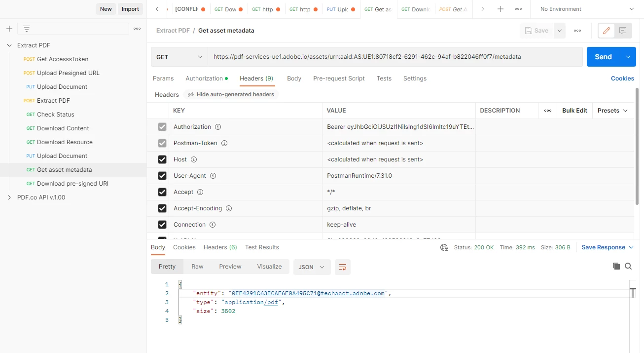The width and height of the screenshot is (644, 353).
Task: Toggle the wrap lines icon in response
Action: click(343, 267)
